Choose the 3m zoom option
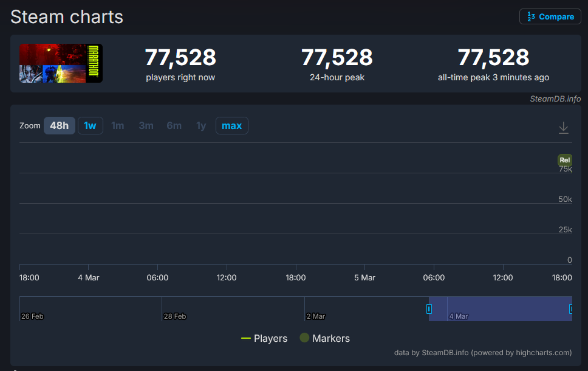588x371 pixels. tap(146, 125)
